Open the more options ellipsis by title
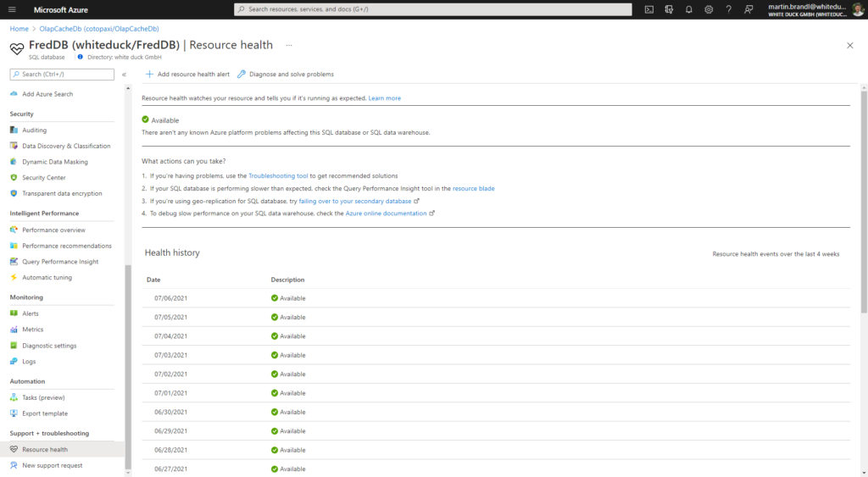Image resolution: width=868 pixels, height=477 pixels. click(289, 46)
